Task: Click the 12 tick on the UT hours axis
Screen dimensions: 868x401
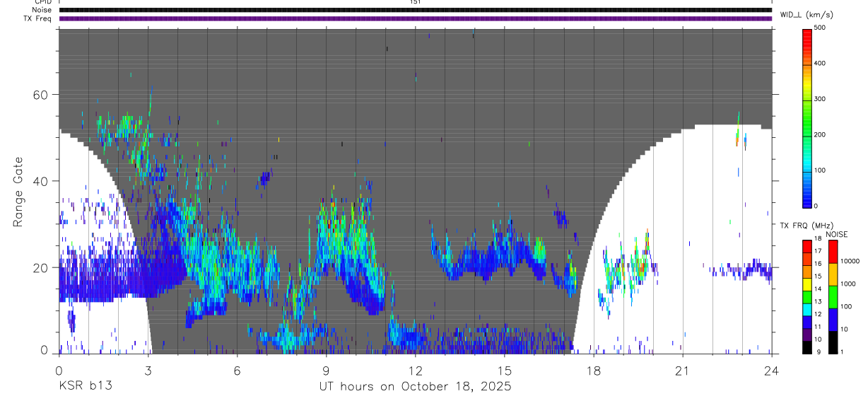Action: [415, 370]
